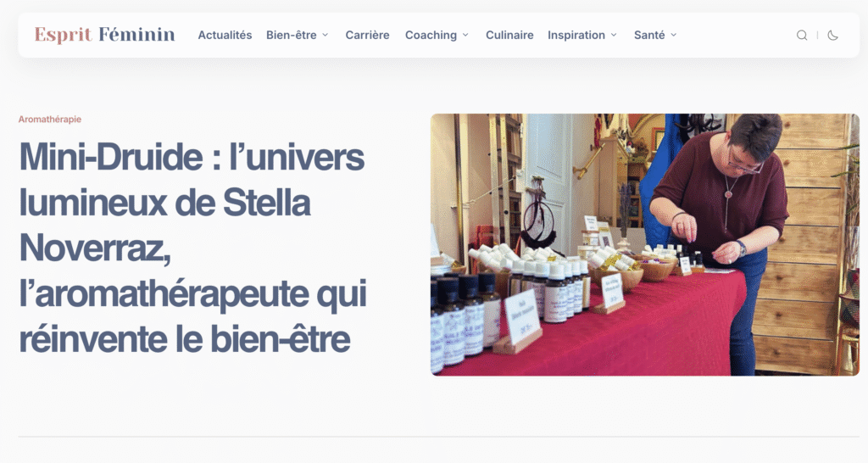
Task: Select the Santé menu label
Action: 649,35
